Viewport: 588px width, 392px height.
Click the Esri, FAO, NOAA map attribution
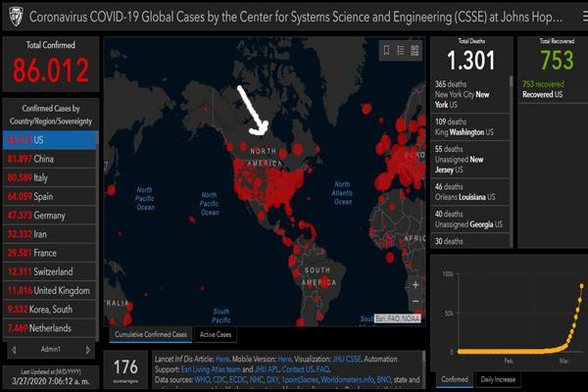(x=398, y=318)
